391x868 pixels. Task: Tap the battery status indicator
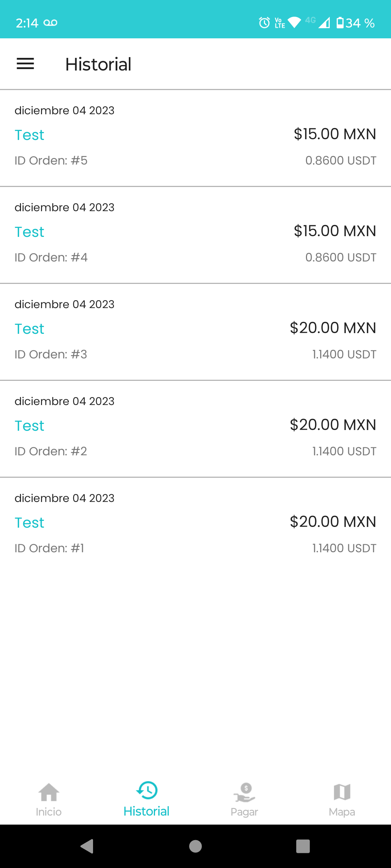tap(340, 23)
